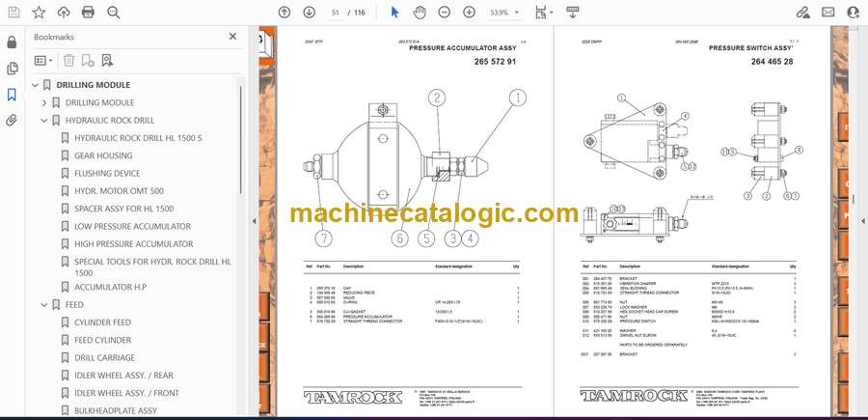Collapse left navigation pane arrow
This screenshot has width=868, height=420.
tap(254, 221)
